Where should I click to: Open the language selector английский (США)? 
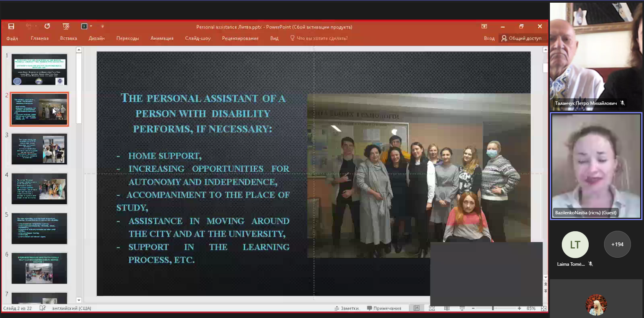tap(71, 308)
